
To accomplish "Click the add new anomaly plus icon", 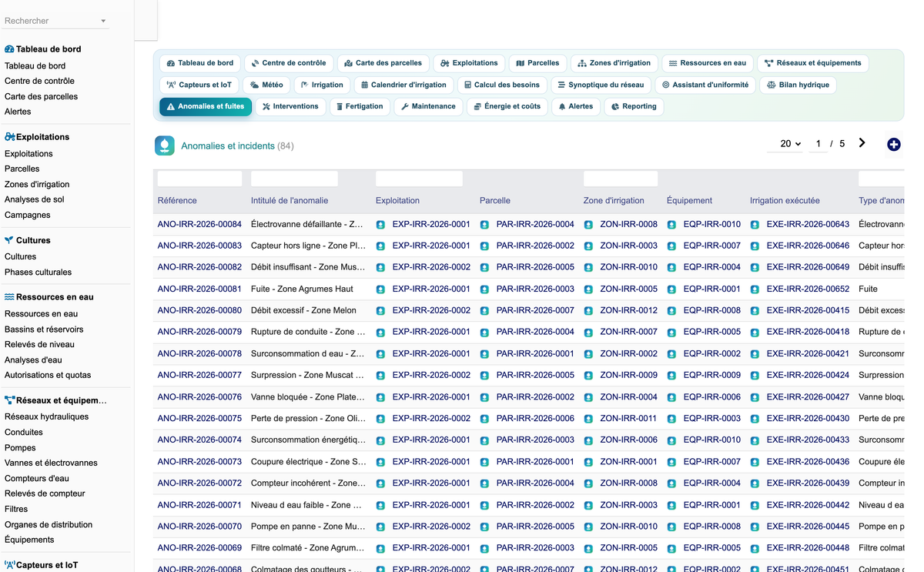I will [x=893, y=144].
